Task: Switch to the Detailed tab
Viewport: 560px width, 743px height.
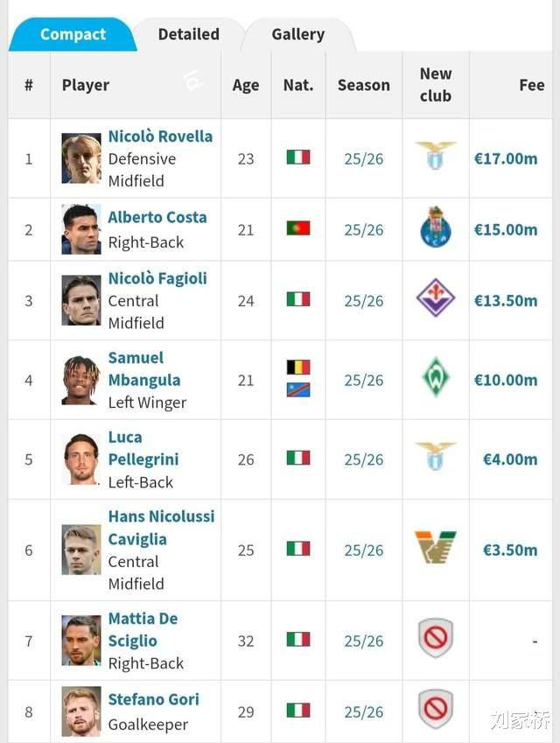Action: [188, 35]
